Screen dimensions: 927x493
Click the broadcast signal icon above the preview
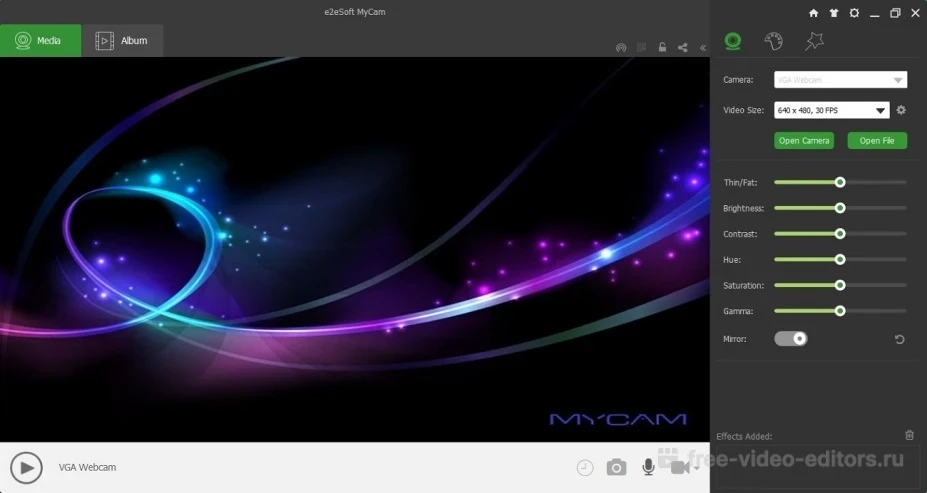tap(621, 47)
